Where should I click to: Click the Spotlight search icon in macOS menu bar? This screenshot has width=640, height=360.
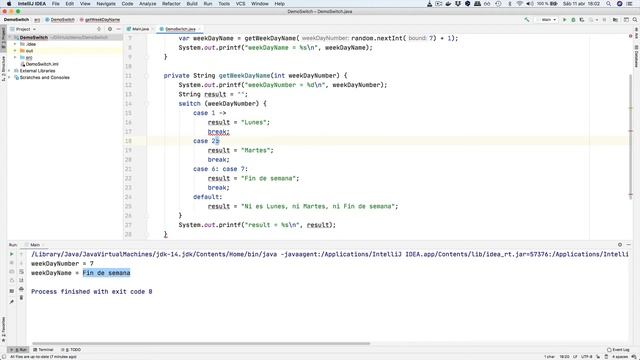click(609, 4)
